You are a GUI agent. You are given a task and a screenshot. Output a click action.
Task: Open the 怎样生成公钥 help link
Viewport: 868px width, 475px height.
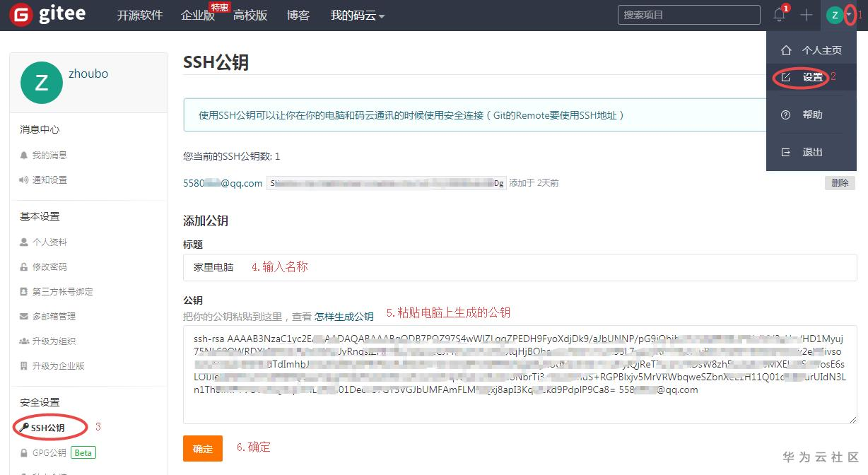(x=344, y=317)
